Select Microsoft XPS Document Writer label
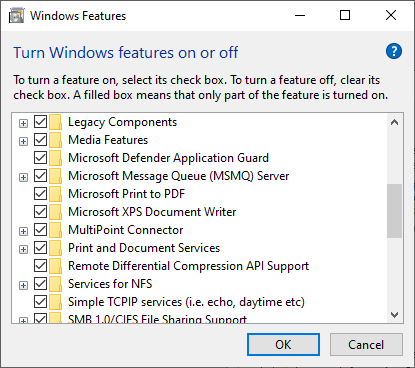415x368 pixels. click(x=152, y=212)
